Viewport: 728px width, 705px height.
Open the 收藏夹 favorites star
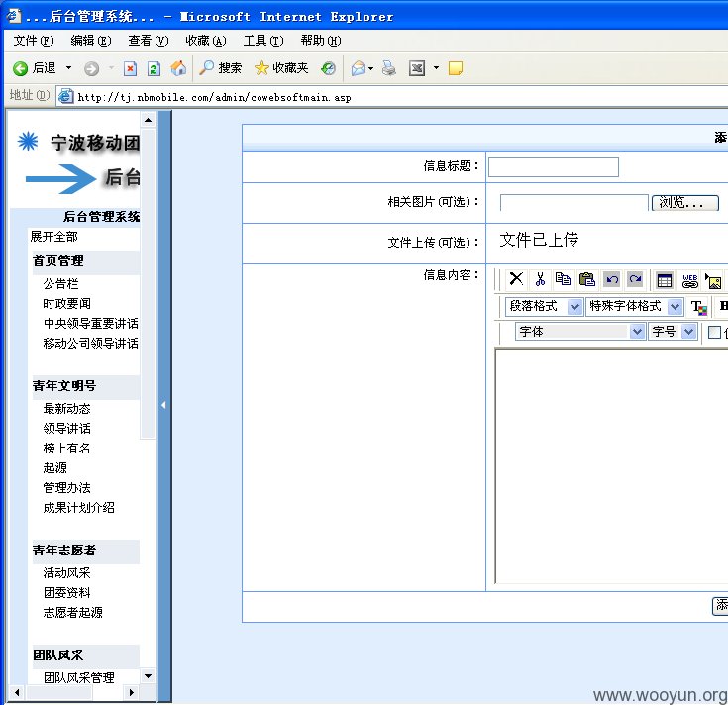(281, 68)
